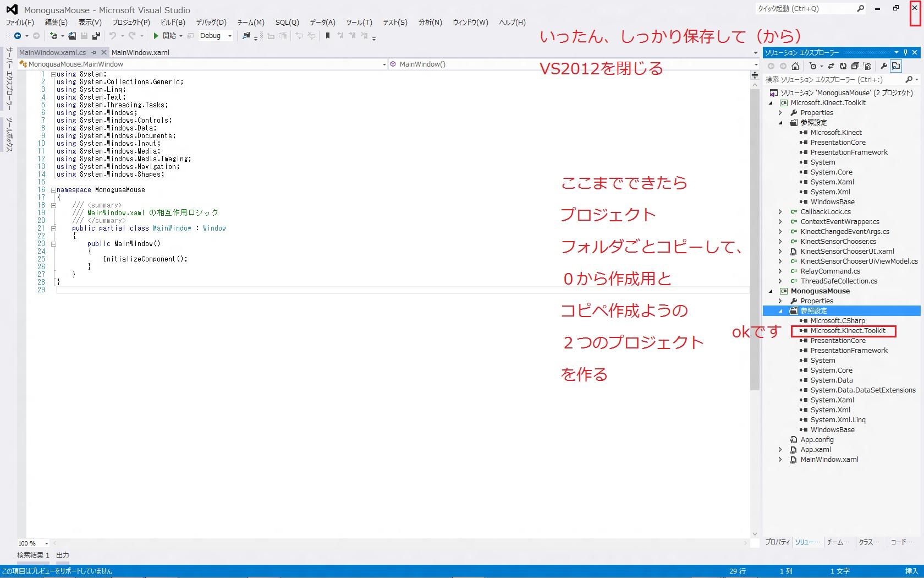The height and width of the screenshot is (578, 924).
Task: Open Properties via the wrench icon
Action: (884, 66)
